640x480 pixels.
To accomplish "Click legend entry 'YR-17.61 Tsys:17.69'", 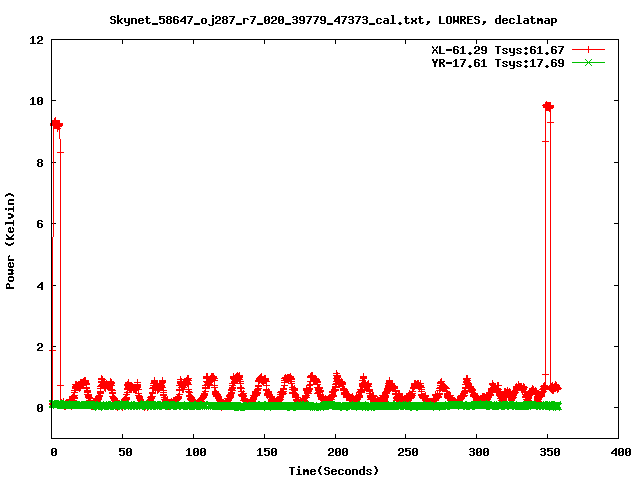I will point(498,63).
